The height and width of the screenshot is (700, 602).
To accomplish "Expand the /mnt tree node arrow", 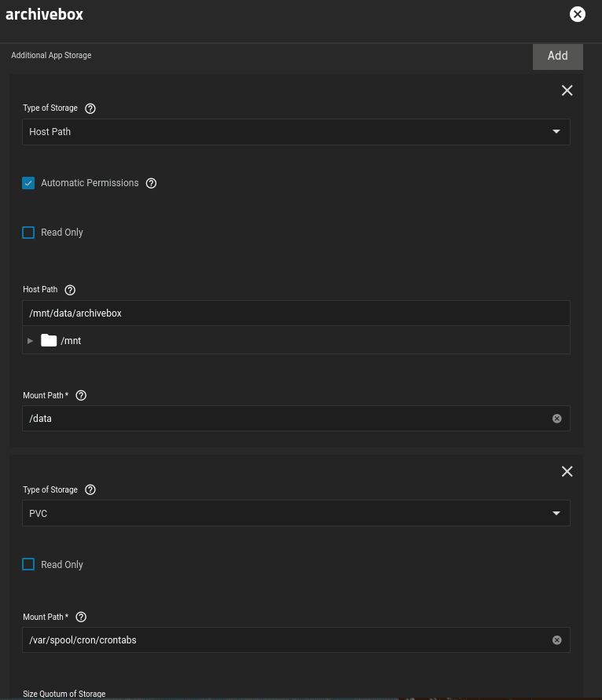I will pyautogui.click(x=30, y=341).
